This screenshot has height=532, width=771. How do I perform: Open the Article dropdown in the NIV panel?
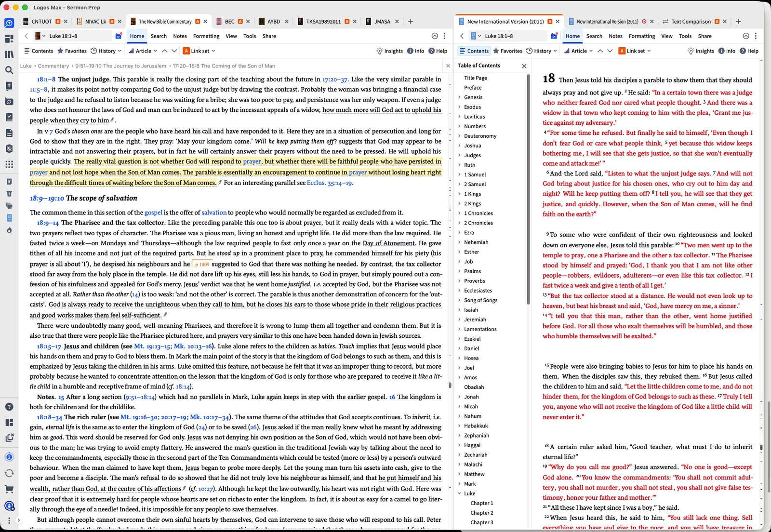pos(578,51)
